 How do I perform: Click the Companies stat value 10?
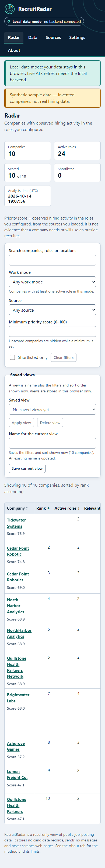click(12, 154)
